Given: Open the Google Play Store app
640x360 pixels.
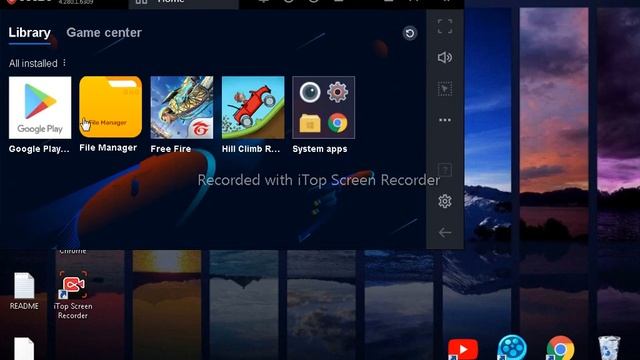Looking at the screenshot, I should pos(40,107).
